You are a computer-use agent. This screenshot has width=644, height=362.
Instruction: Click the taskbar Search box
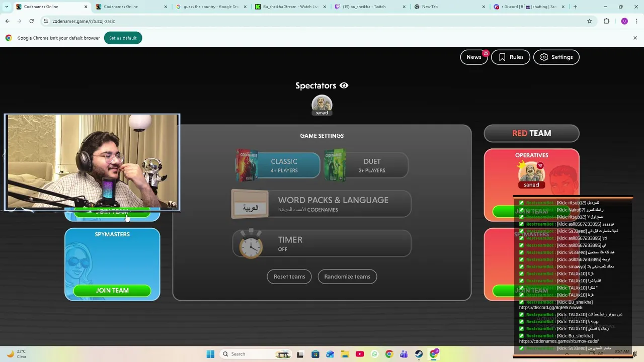pyautogui.click(x=255, y=354)
